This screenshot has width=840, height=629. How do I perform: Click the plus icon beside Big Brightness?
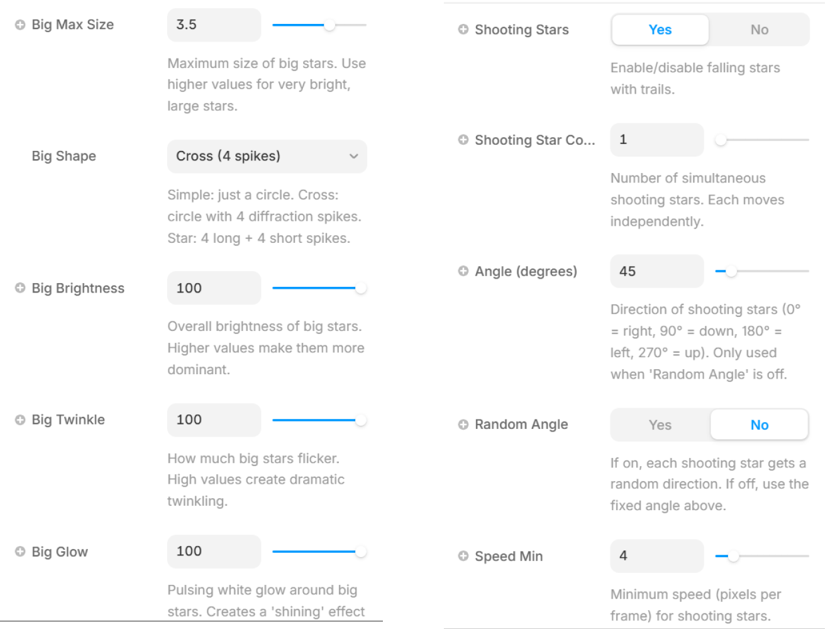point(20,288)
